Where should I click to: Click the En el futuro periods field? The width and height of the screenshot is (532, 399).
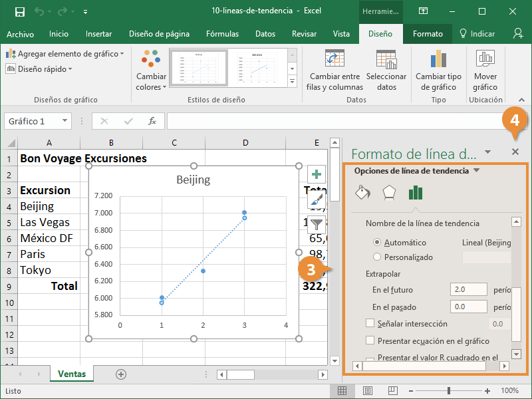coord(468,289)
